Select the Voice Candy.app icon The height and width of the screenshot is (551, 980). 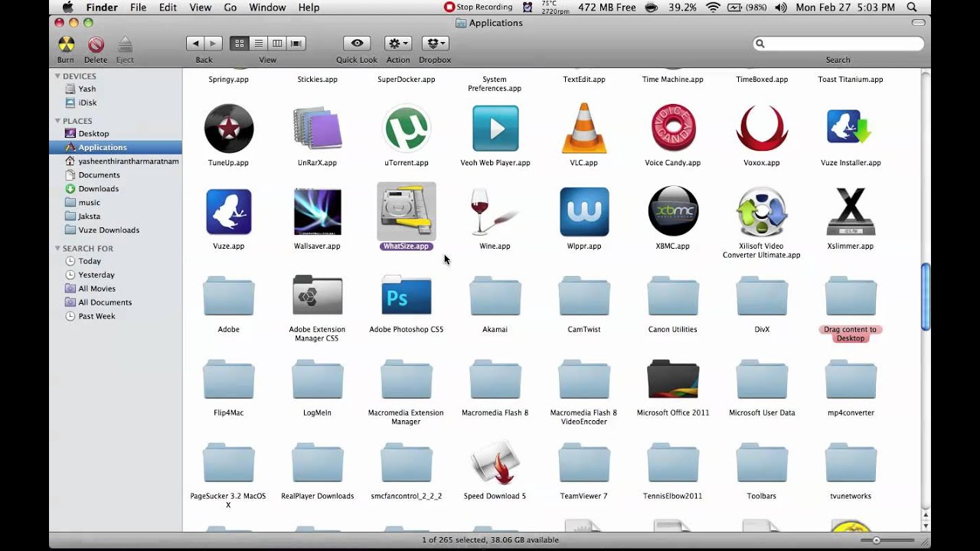(x=672, y=129)
